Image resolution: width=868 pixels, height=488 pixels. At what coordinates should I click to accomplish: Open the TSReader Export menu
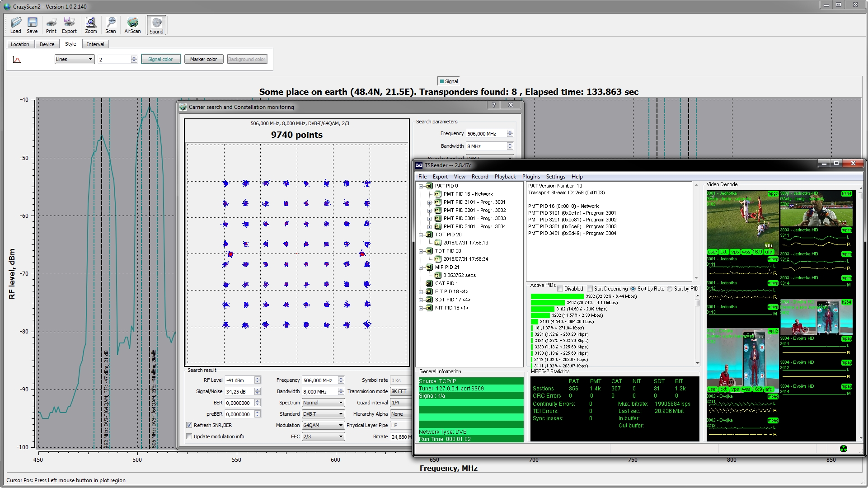[x=440, y=177]
